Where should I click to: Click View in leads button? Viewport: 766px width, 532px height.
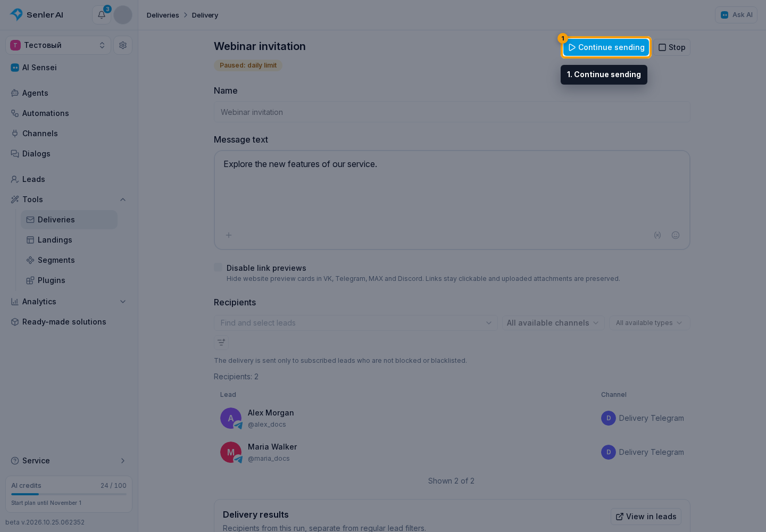point(646,517)
